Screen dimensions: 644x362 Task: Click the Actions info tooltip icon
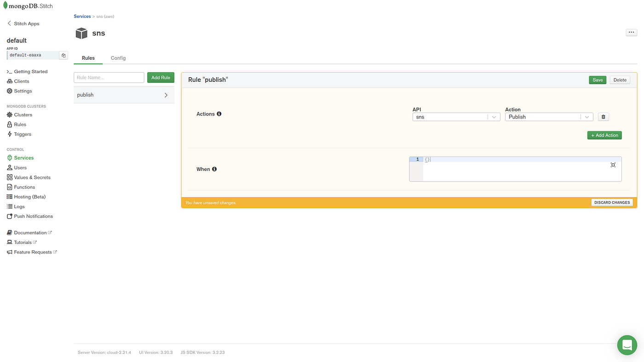coord(218,113)
